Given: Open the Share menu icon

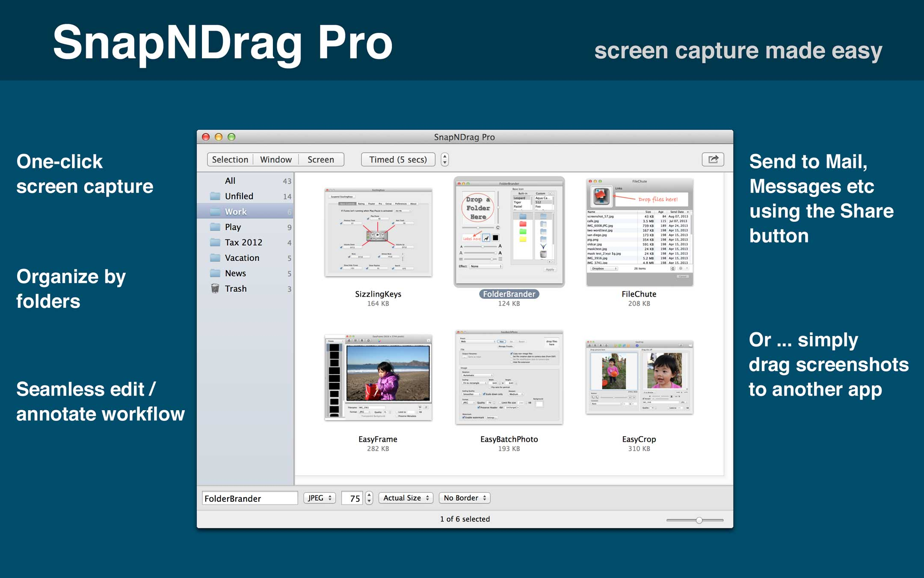Looking at the screenshot, I should tap(713, 159).
